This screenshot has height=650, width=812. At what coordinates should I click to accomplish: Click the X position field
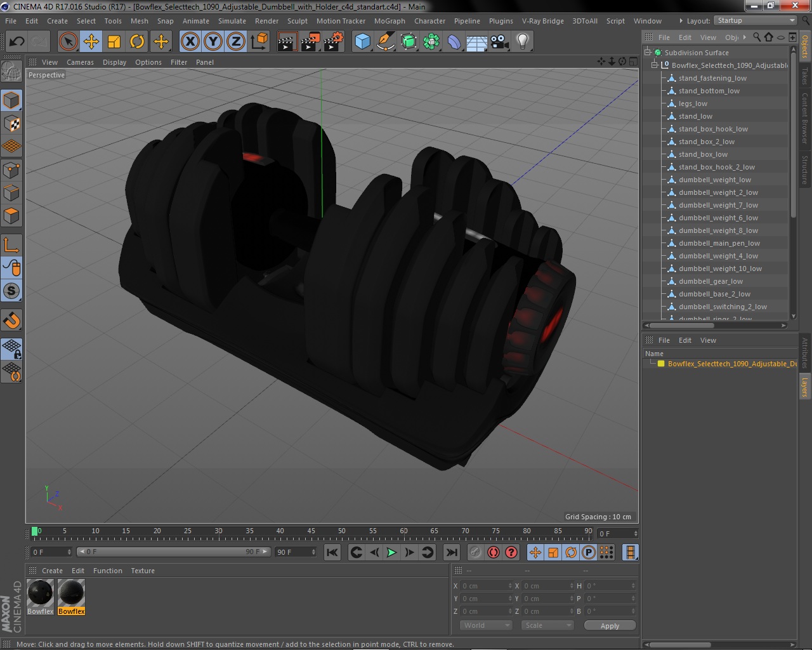click(x=485, y=586)
